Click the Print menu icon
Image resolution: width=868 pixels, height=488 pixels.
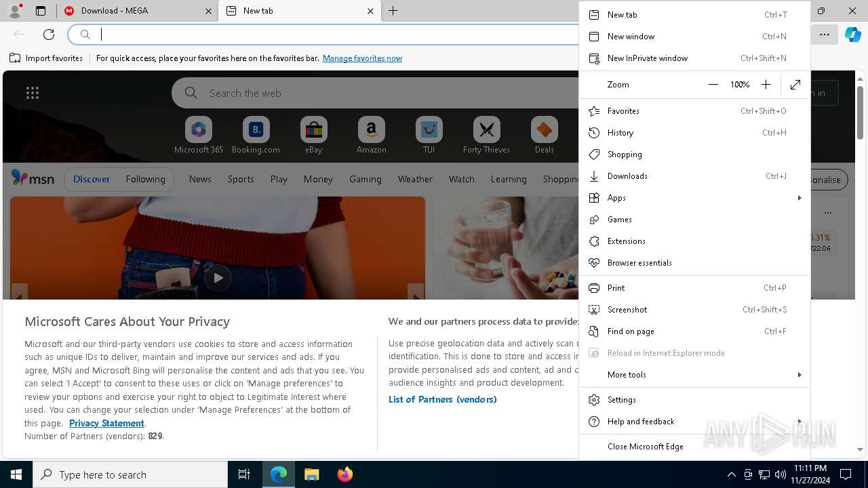[x=594, y=288]
